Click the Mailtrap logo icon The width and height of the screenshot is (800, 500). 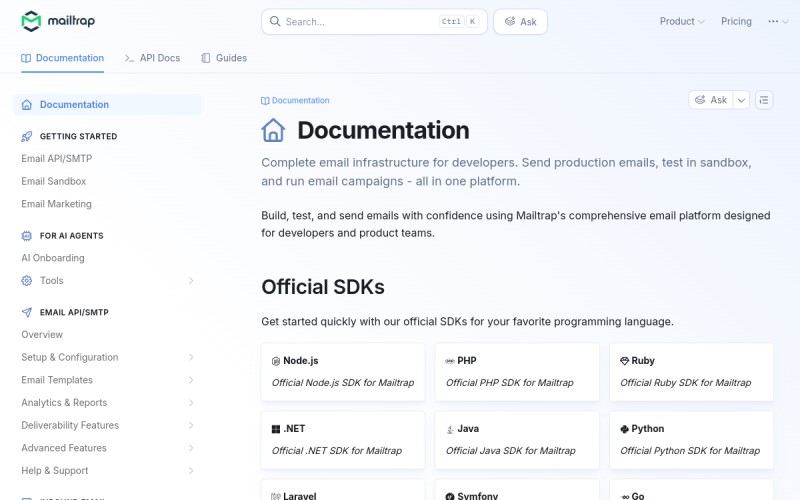coord(31,21)
